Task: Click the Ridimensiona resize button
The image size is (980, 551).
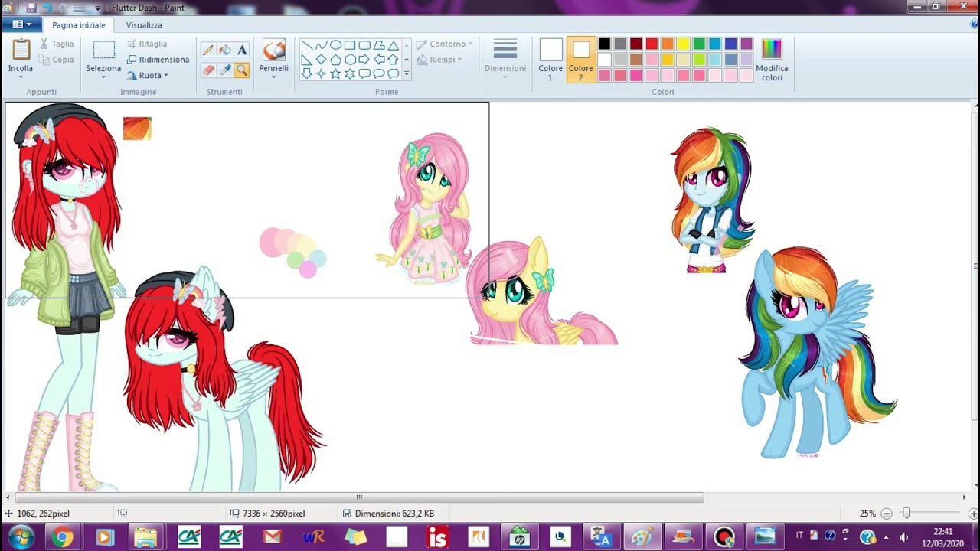Action: click(x=158, y=60)
